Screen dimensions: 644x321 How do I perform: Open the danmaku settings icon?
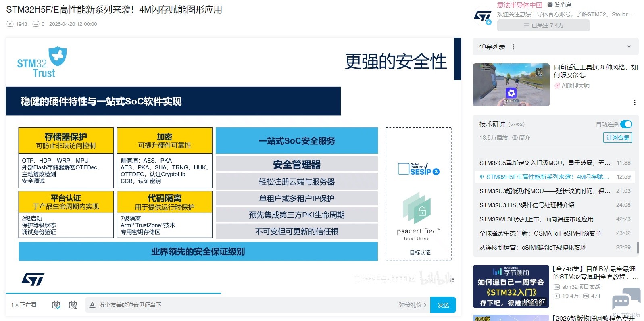[x=73, y=305]
